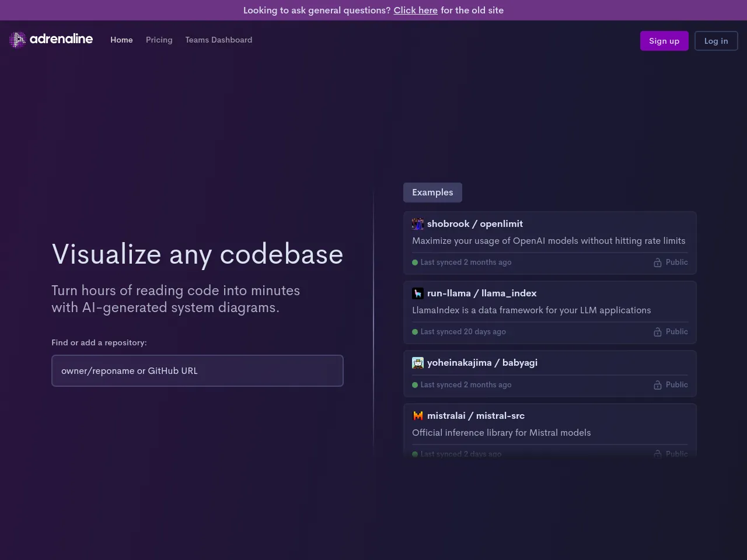
Task: Click the Adrenaline logo icon
Action: (x=18, y=40)
